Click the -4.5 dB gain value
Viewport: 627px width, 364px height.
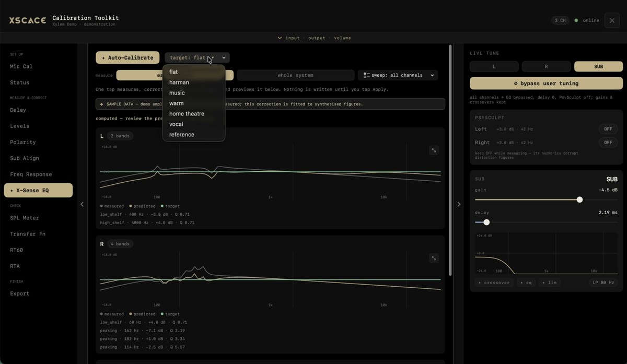[x=608, y=190]
